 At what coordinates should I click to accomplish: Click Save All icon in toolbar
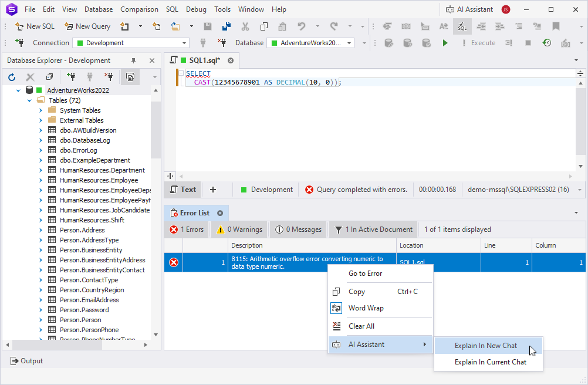(x=227, y=26)
